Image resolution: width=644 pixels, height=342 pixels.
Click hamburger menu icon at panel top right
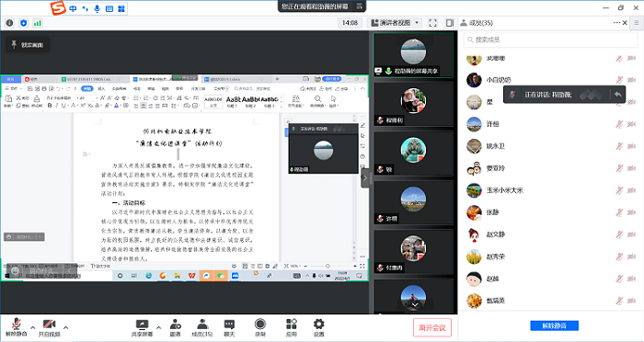[637, 23]
